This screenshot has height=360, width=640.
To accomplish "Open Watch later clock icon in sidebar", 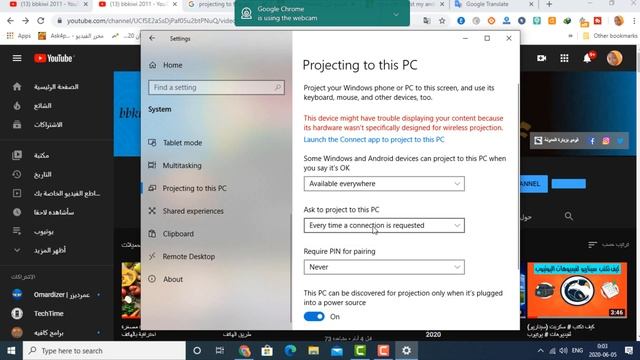I will pos(17,212).
